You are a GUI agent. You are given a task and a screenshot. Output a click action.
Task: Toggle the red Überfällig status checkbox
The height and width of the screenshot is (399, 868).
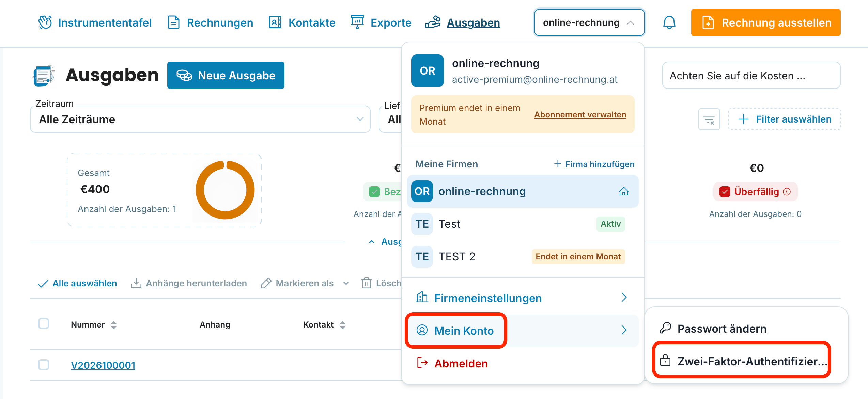725,192
